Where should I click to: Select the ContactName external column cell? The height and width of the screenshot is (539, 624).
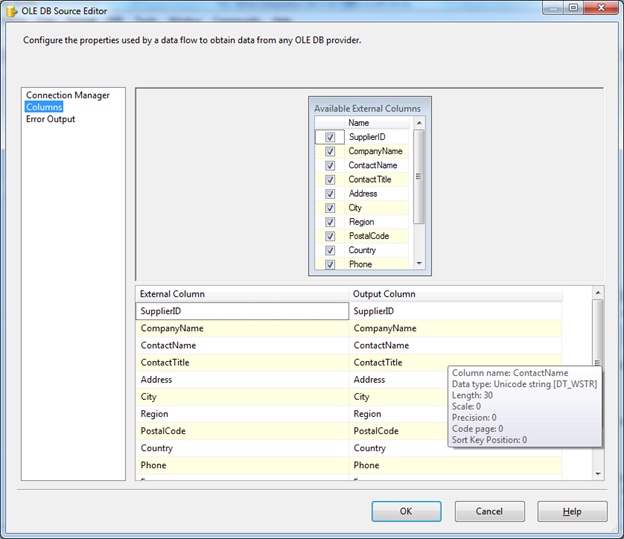242,345
